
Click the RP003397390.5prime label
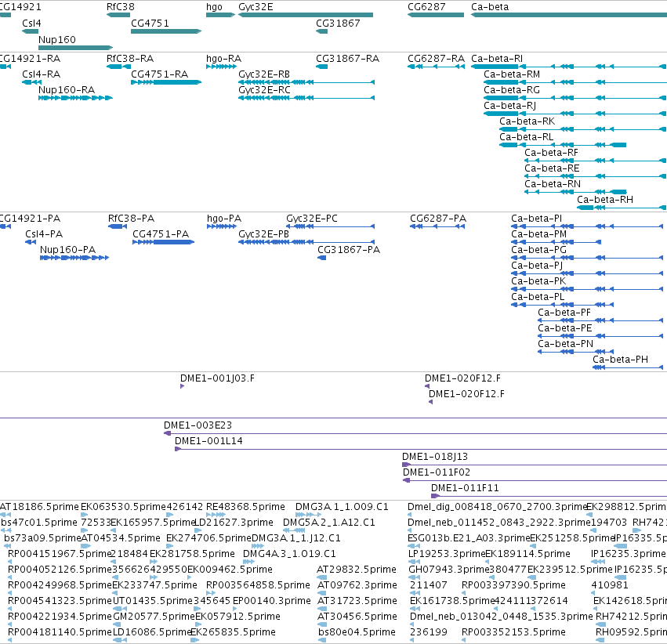click(x=514, y=585)
